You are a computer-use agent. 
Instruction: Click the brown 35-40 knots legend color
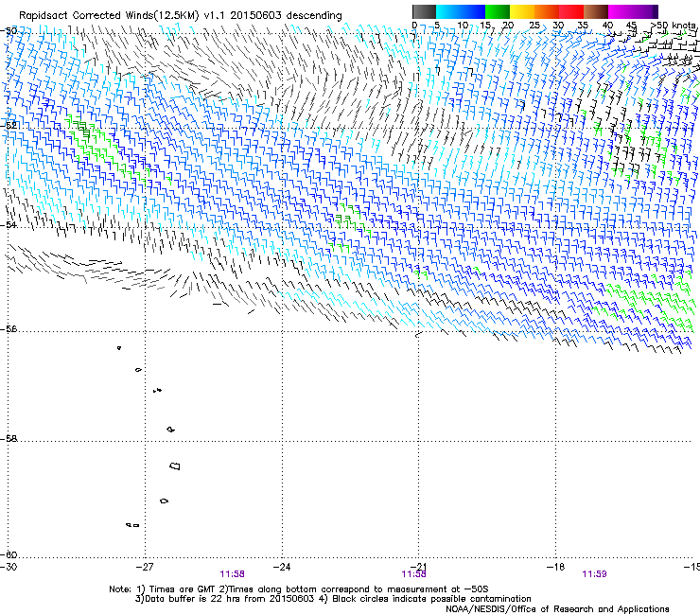point(596,11)
